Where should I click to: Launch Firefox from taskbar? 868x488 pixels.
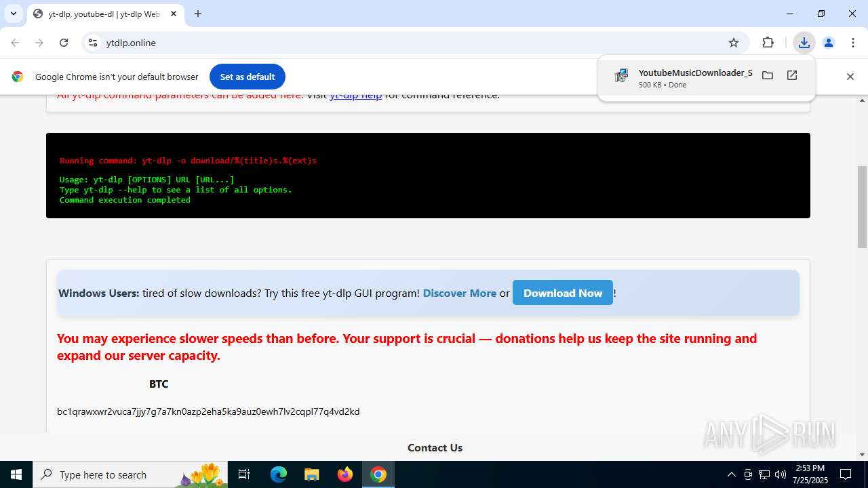point(344,474)
